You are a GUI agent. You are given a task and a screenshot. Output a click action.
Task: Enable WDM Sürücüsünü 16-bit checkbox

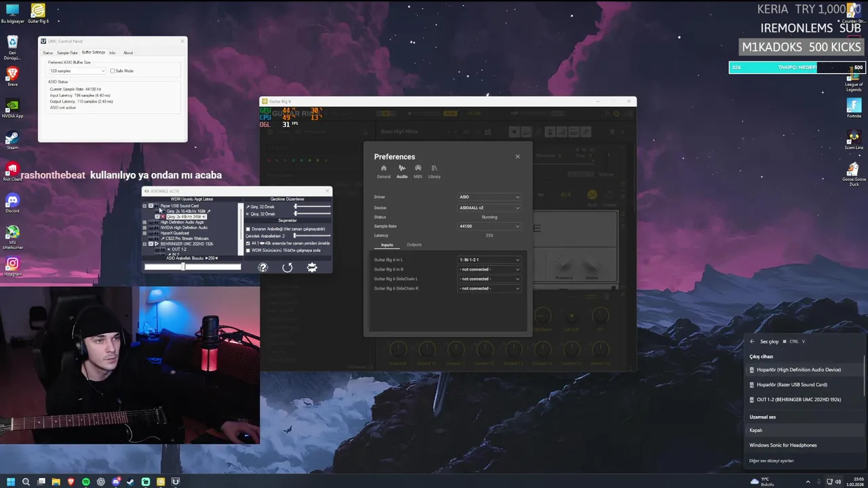click(248, 251)
